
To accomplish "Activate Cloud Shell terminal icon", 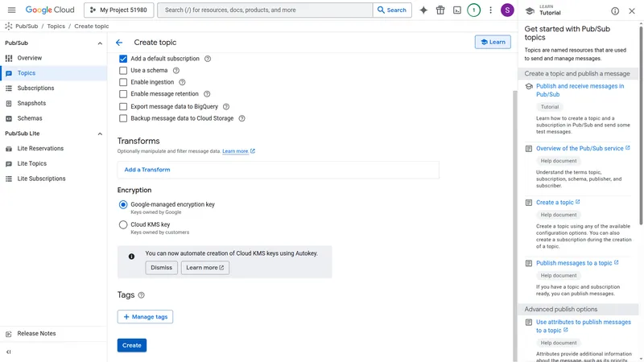I will 457,10.
